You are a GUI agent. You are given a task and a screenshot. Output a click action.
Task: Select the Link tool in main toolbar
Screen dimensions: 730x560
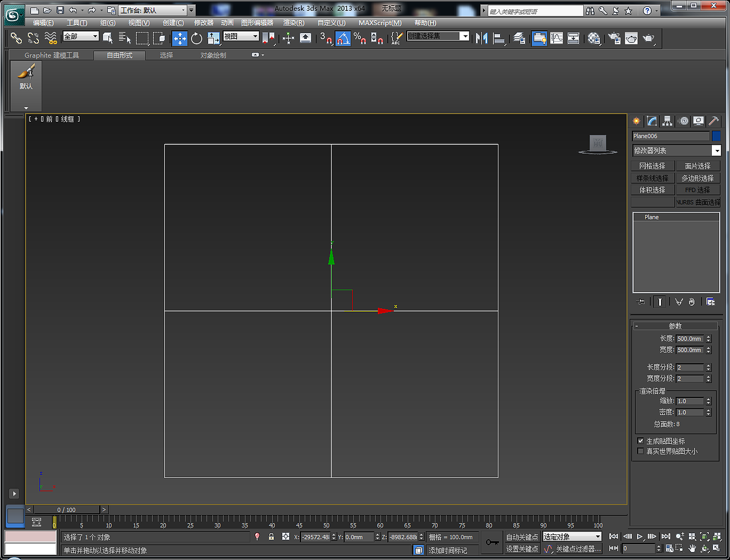tap(16, 38)
